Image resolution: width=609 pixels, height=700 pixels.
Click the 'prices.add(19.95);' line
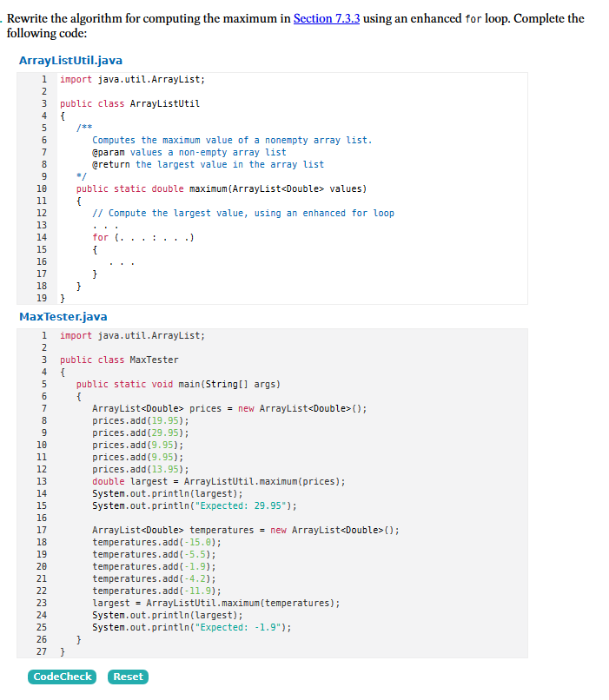click(141, 420)
